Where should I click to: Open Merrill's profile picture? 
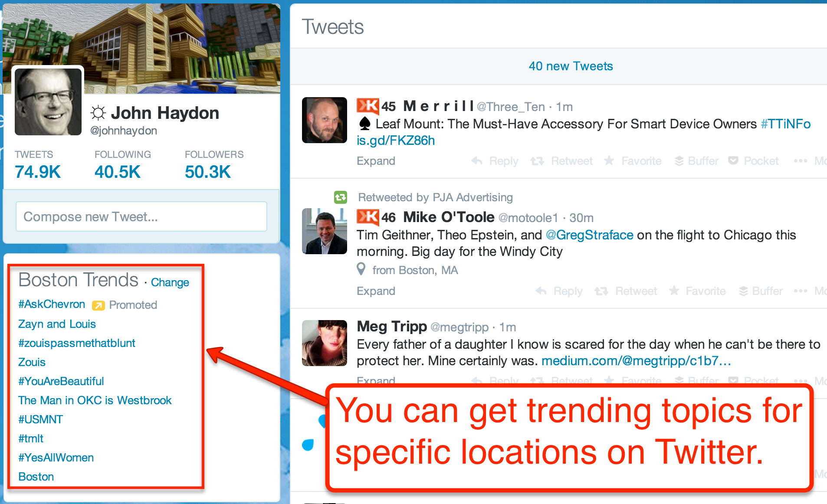(x=325, y=120)
